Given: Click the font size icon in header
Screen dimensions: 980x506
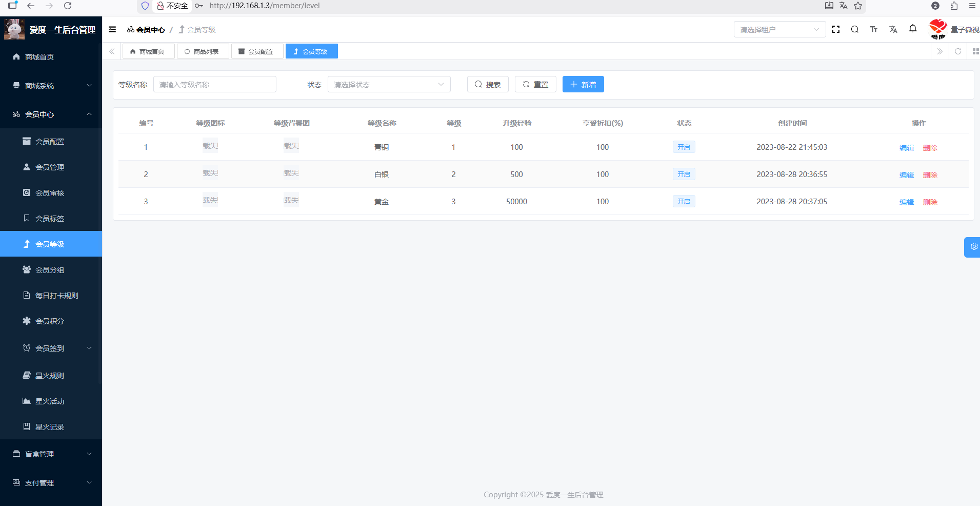Looking at the screenshot, I should coord(874,30).
